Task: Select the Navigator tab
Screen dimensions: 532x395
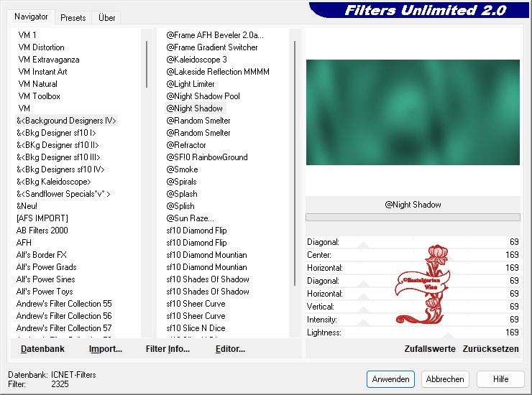Action: coord(31,17)
